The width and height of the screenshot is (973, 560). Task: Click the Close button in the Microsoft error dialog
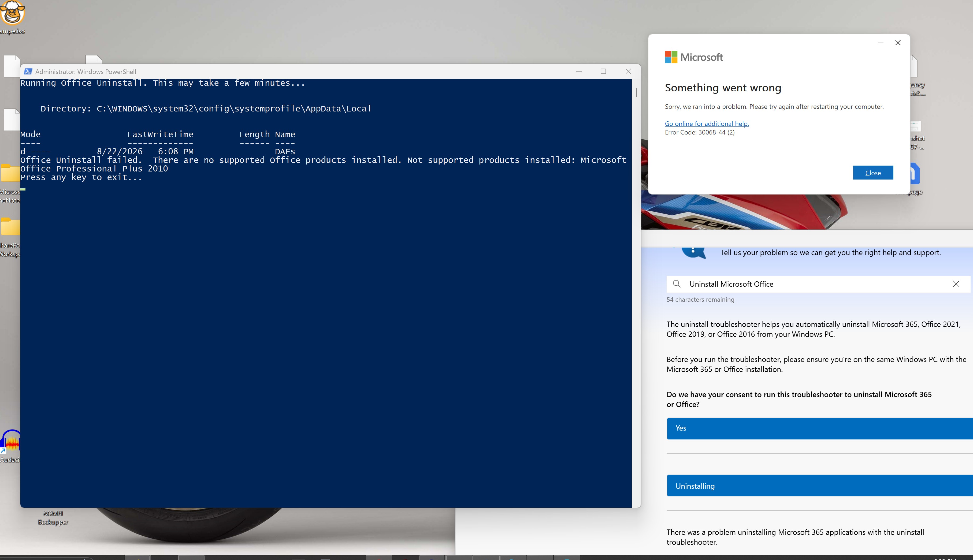[873, 173]
